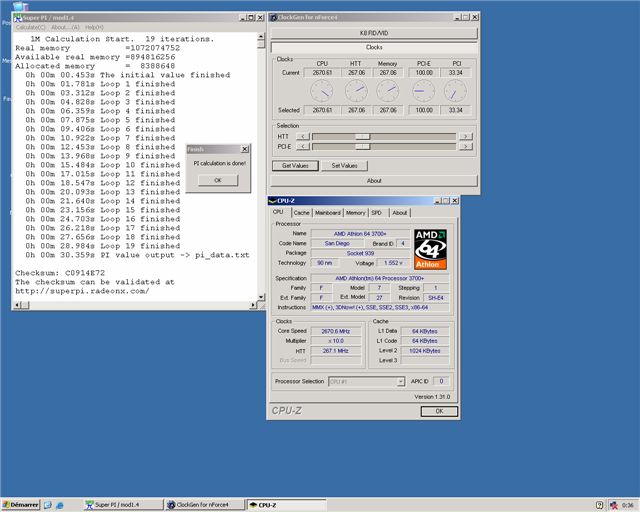
Task: Click the Démarrer start button
Action: pyautogui.click(x=20, y=505)
